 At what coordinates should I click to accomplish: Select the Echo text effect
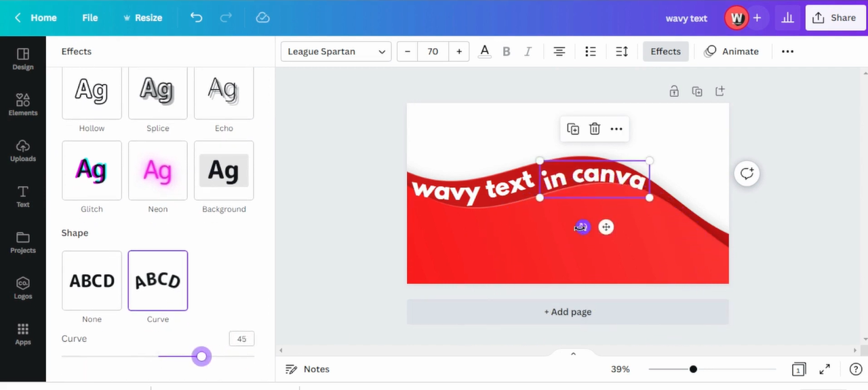(x=224, y=94)
